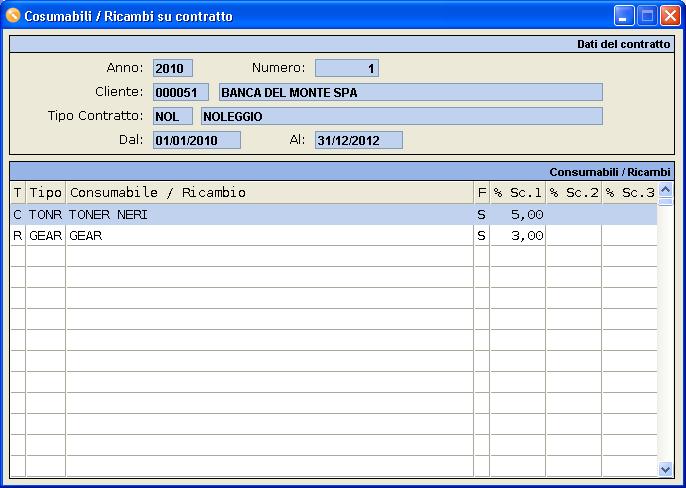The height and width of the screenshot is (488, 686).
Task: Click the Numero field showing 1
Action: (x=346, y=68)
